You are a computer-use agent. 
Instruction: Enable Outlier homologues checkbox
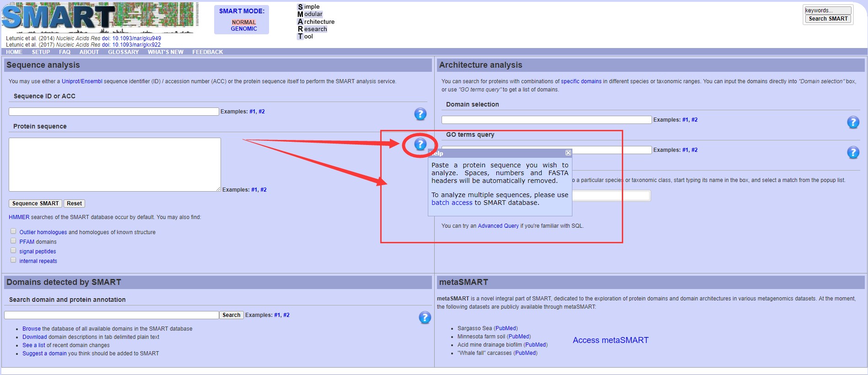coord(13,231)
